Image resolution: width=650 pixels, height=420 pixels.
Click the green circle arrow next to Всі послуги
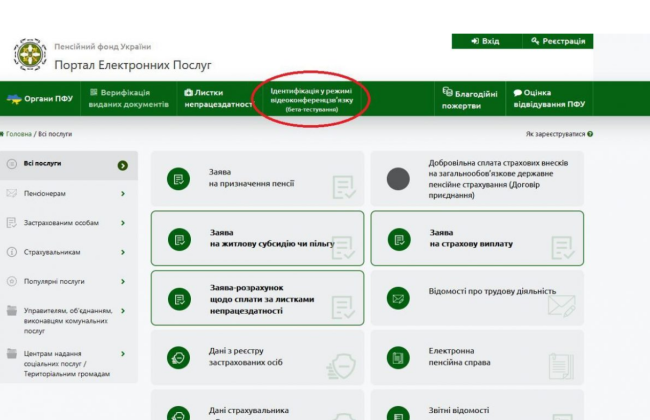(x=122, y=165)
